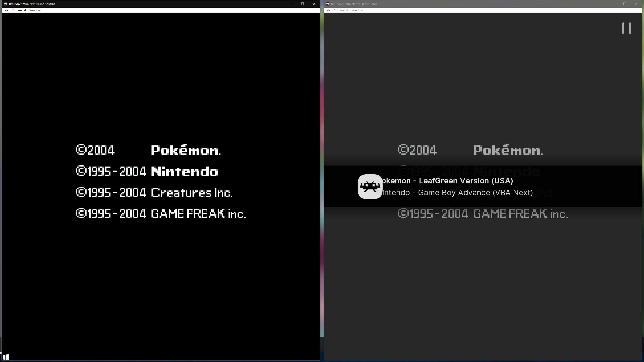Image resolution: width=644 pixels, height=362 pixels.
Task: Click 'Game Boy Advance (VBA Next)' notification text
Action: (475, 192)
